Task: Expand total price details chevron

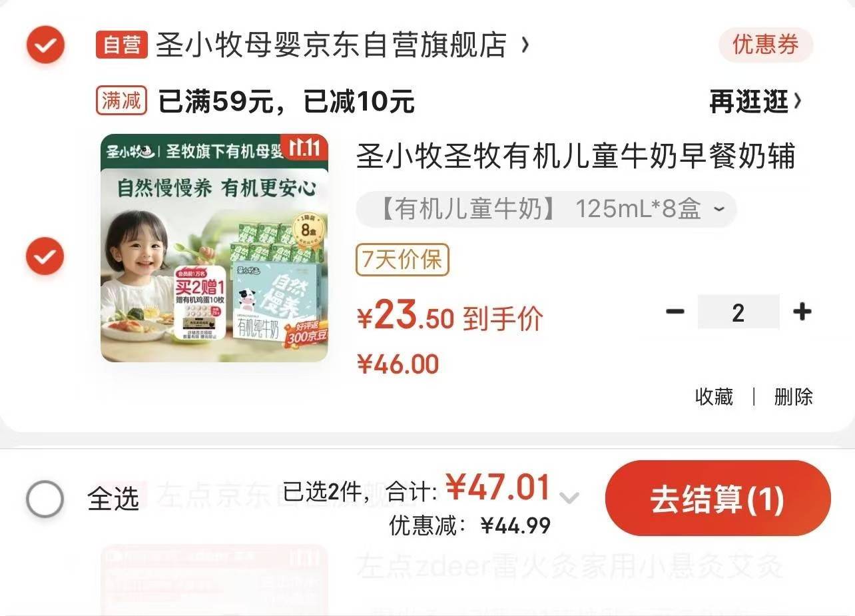Action: coord(569,497)
